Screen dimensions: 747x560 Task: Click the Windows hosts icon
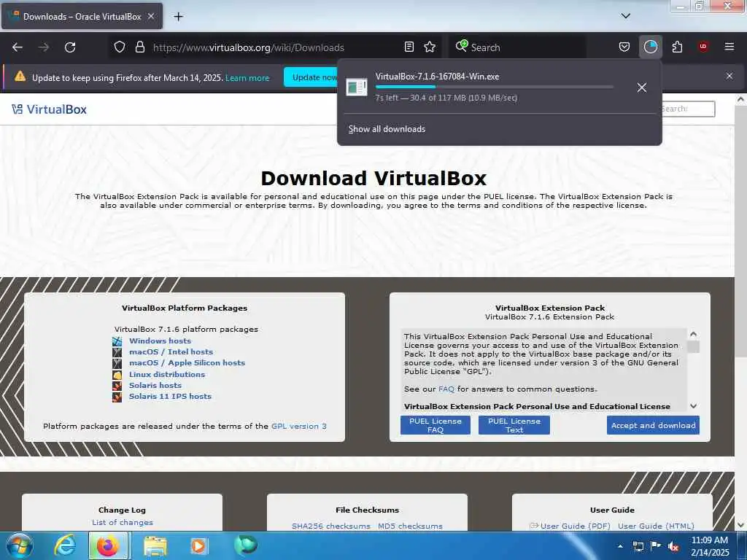coord(117,341)
